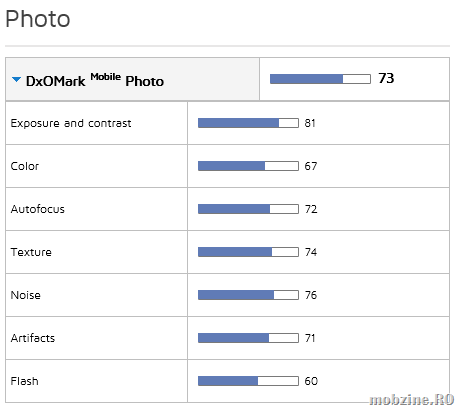Screen dimensions: 460x411
Task: Click the DxOMark Mobile Photo header
Action: pyautogui.click(x=95, y=81)
